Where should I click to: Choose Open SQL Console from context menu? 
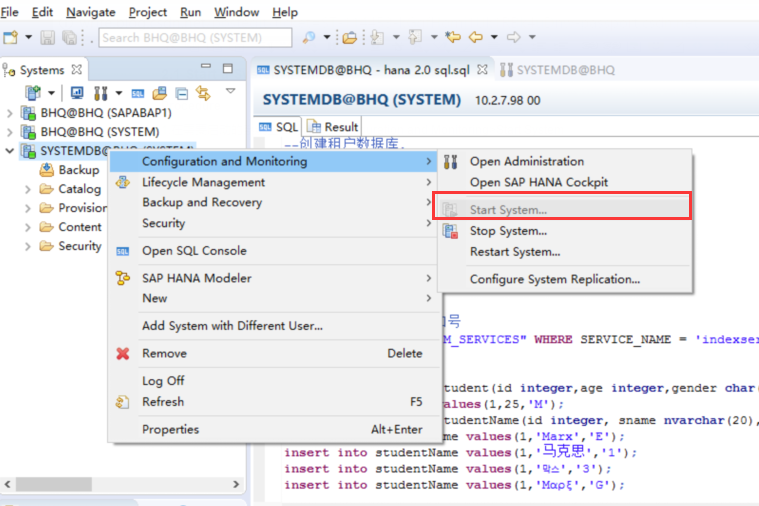pyautogui.click(x=273, y=251)
